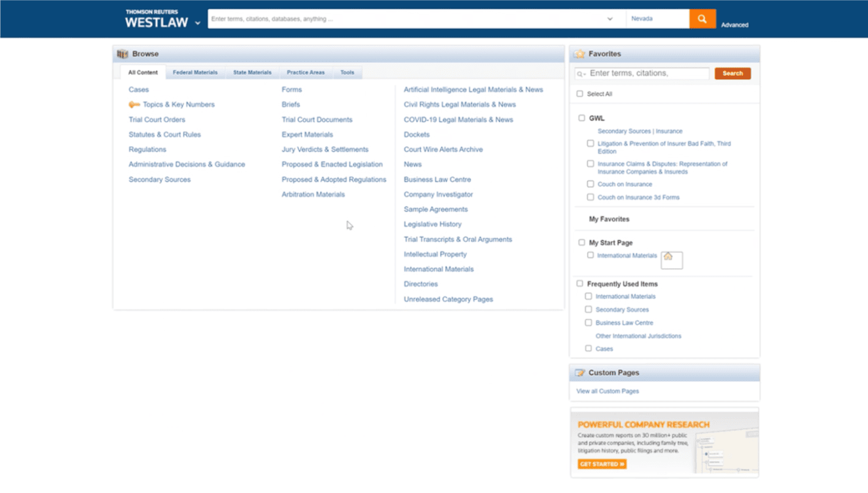Click the Browse panel books icon
The width and height of the screenshot is (868, 493).
(122, 54)
